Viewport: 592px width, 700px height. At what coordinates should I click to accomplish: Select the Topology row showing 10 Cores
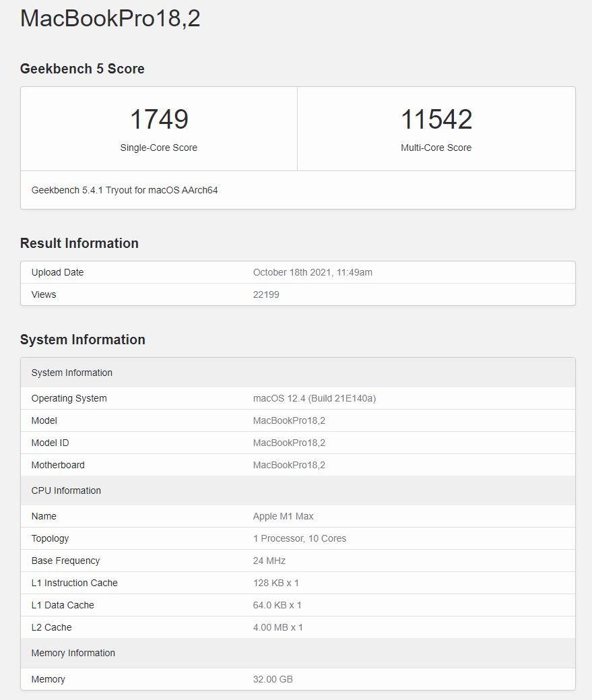pos(299,538)
